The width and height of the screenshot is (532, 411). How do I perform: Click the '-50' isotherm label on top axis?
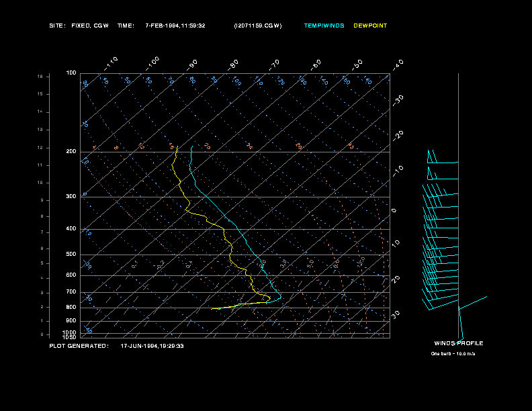[x=357, y=65]
